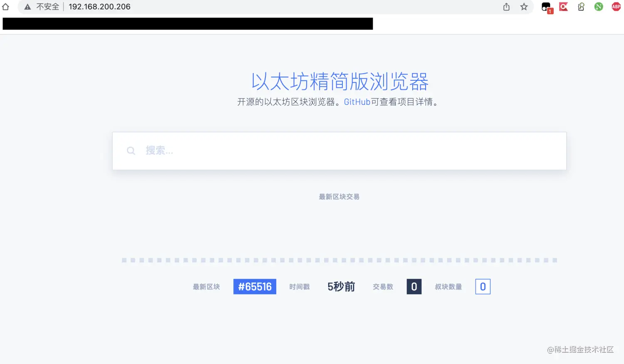This screenshot has width=624, height=364.
Task: Click the address bar URL 192.168.200.206
Action: (99, 7)
